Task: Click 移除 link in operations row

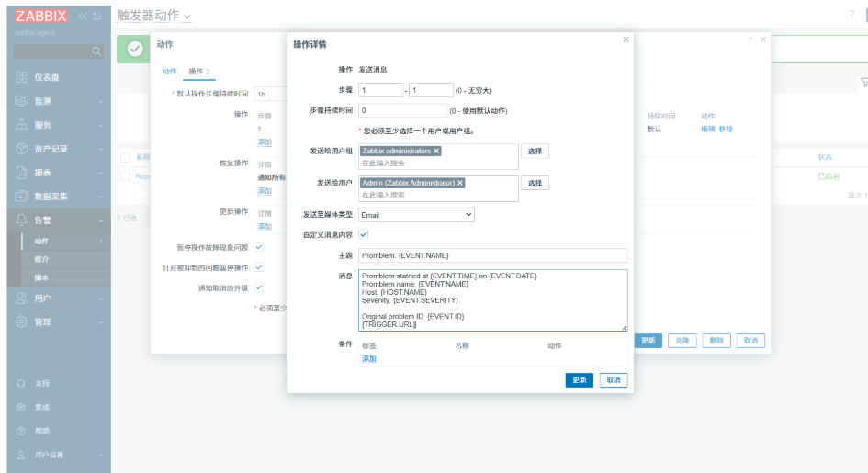Action: click(x=726, y=129)
